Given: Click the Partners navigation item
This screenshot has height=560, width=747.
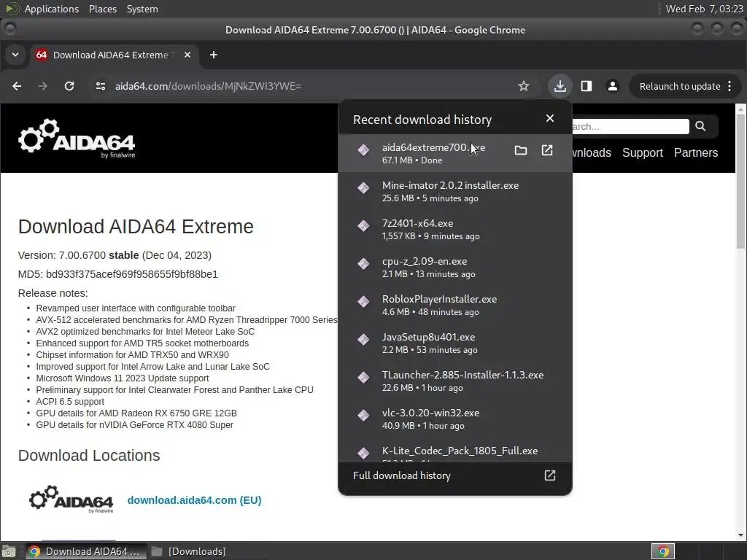Looking at the screenshot, I should 695,153.
